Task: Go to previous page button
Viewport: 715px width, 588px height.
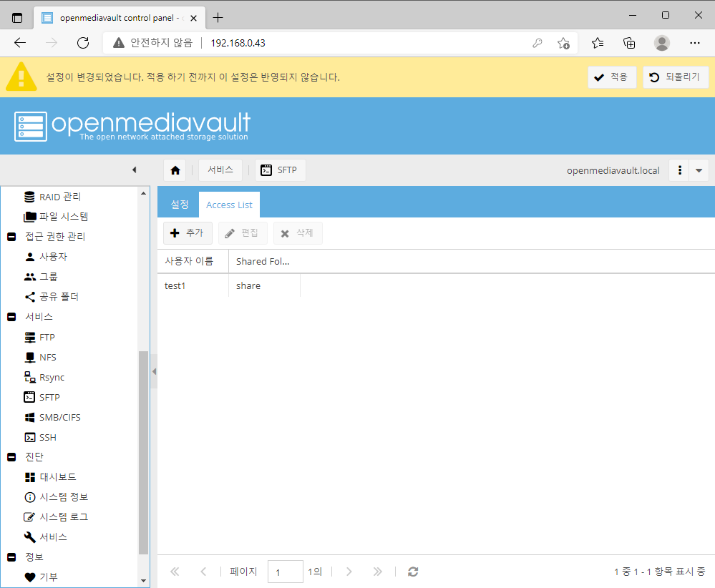Action: point(203,572)
